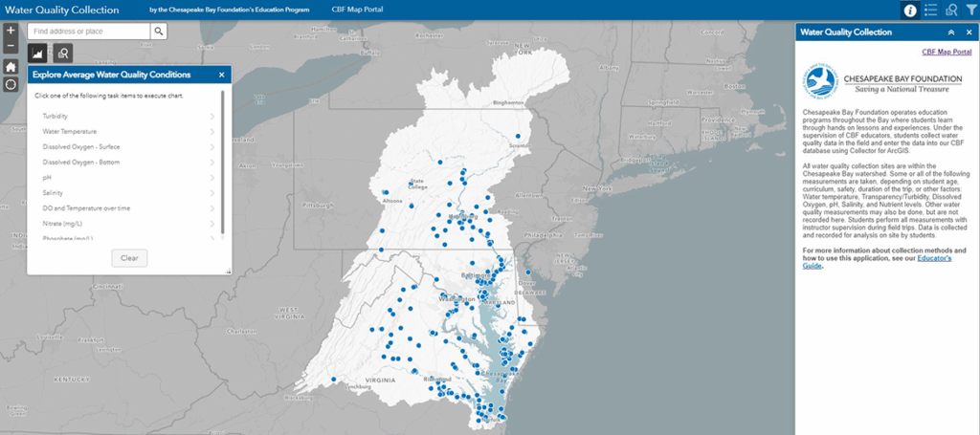Click the task list scrollbar

click(x=222, y=163)
